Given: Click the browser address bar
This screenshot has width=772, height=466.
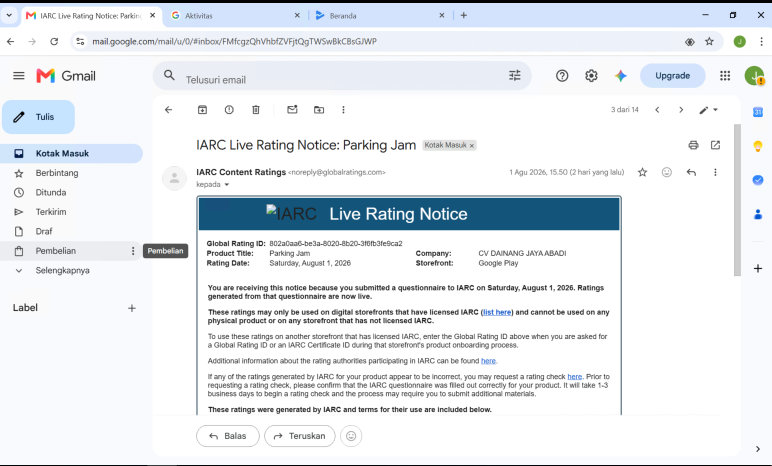Looking at the screenshot, I should [x=379, y=41].
